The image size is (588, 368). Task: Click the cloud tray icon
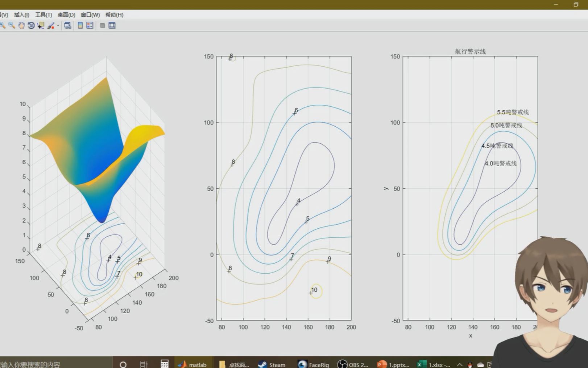coord(480,365)
